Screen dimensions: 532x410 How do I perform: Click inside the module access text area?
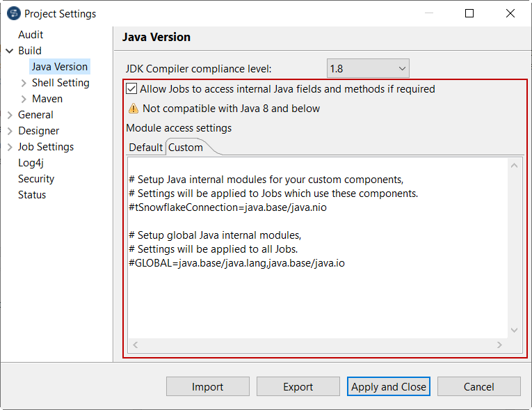[318, 292]
